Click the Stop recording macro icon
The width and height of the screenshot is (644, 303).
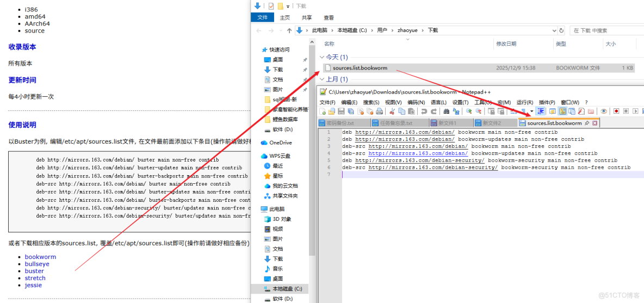[x=627, y=112]
